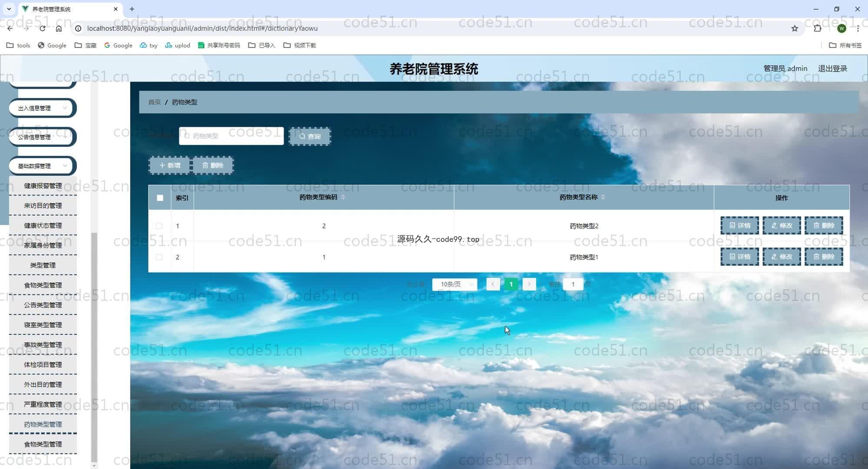Open 公告类型管理 in sidebar
This screenshot has height=469, width=868.
click(x=43, y=305)
